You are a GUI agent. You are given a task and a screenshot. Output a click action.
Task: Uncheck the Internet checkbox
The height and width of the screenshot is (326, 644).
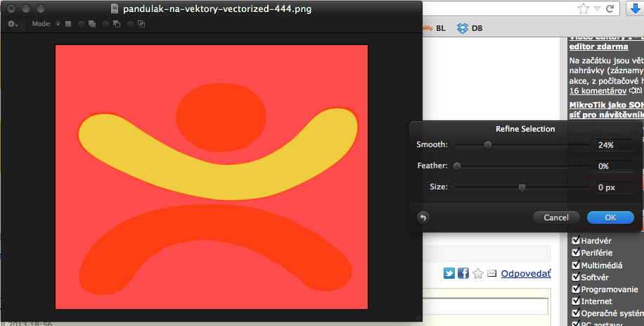pyautogui.click(x=576, y=301)
